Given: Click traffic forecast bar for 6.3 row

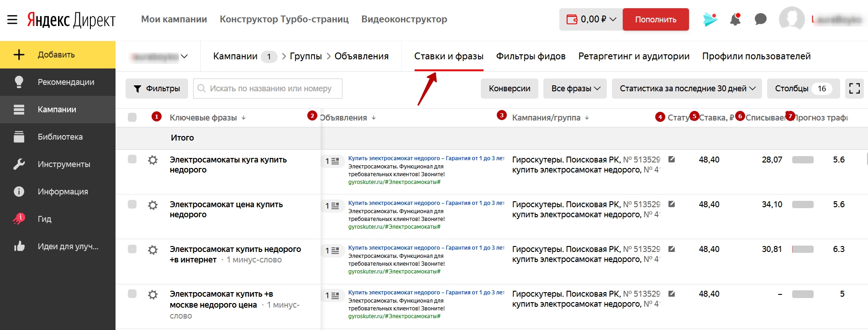Looking at the screenshot, I should point(803,249).
